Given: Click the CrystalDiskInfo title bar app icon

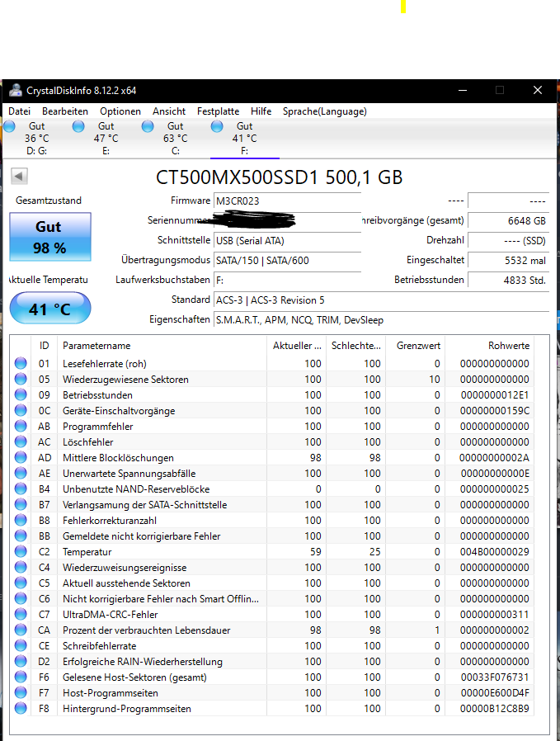Looking at the screenshot, I should (16, 90).
